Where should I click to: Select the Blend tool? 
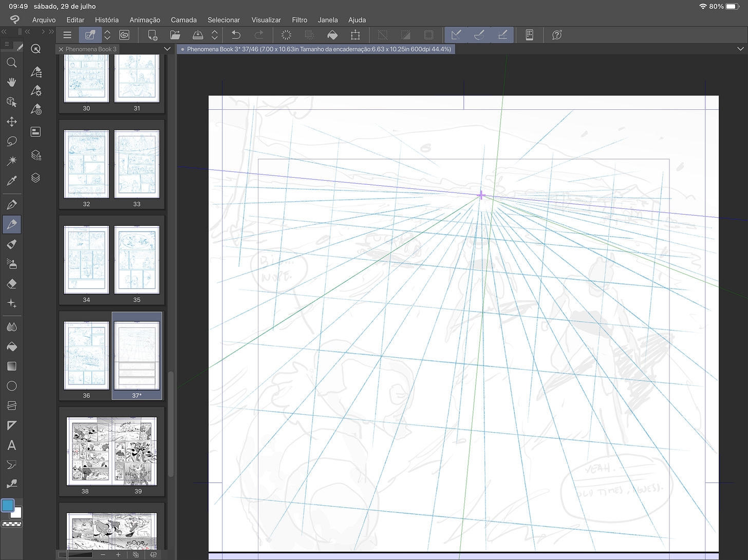(11, 327)
